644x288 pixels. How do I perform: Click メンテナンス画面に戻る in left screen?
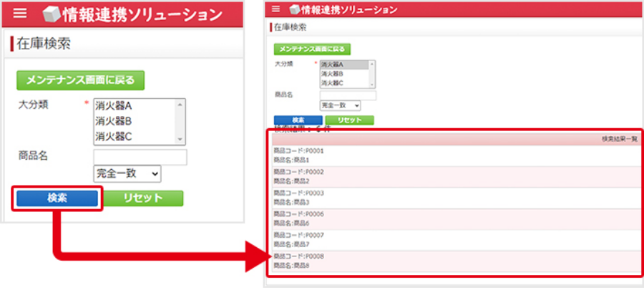pyautogui.click(x=80, y=80)
